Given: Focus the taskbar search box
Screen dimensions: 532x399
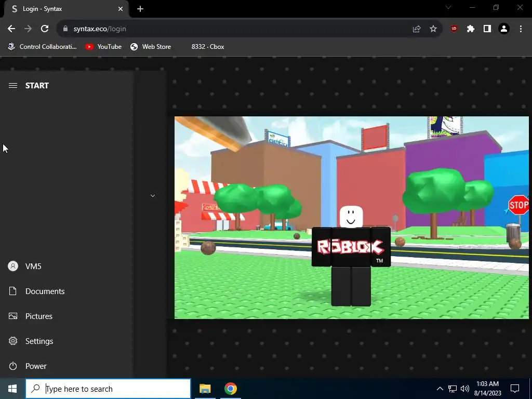Looking at the screenshot, I should pyautogui.click(x=108, y=389).
